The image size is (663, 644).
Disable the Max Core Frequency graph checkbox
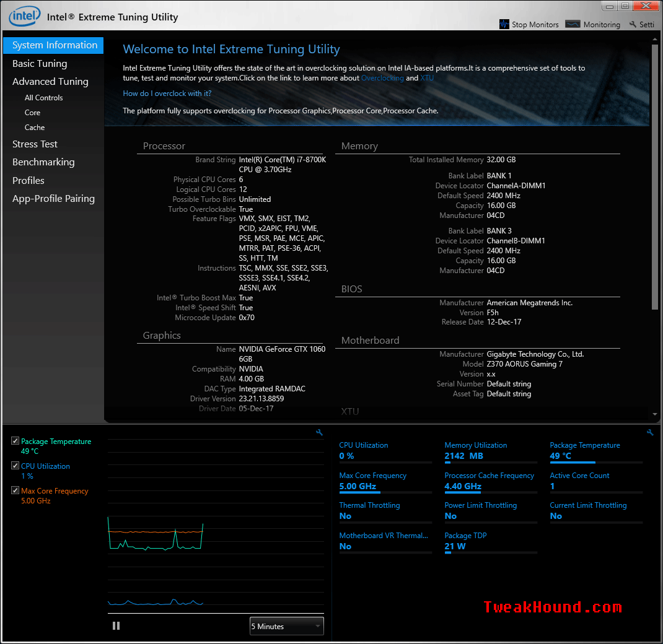[15, 490]
